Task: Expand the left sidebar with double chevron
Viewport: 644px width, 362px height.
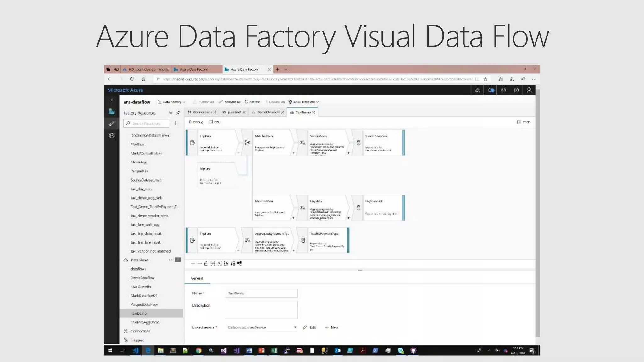Action: (112, 100)
